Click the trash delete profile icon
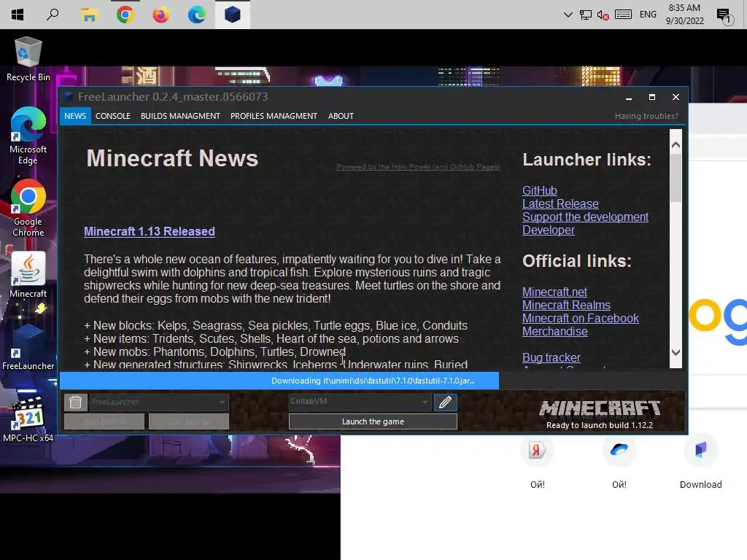The width and height of the screenshot is (747, 560). pyautogui.click(x=75, y=402)
